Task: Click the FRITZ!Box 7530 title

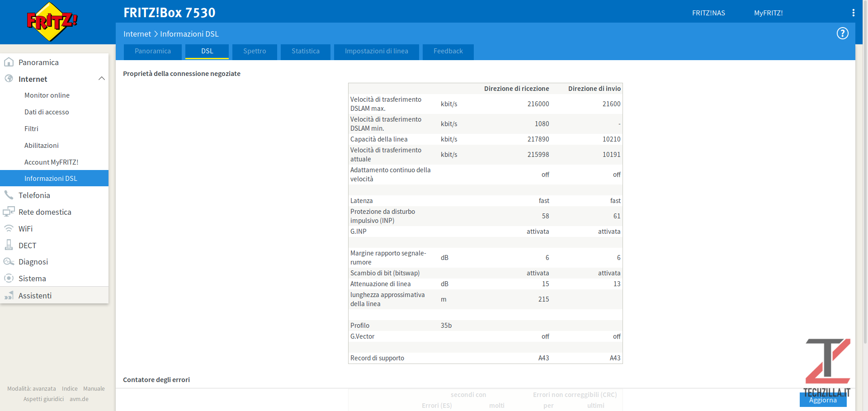Action: pyautogui.click(x=170, y=13)
